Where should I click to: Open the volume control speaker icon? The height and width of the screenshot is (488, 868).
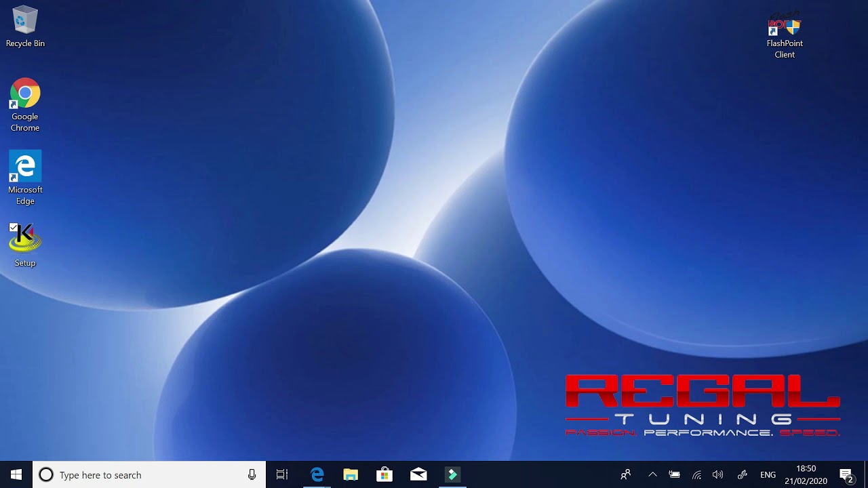[718, 475]
